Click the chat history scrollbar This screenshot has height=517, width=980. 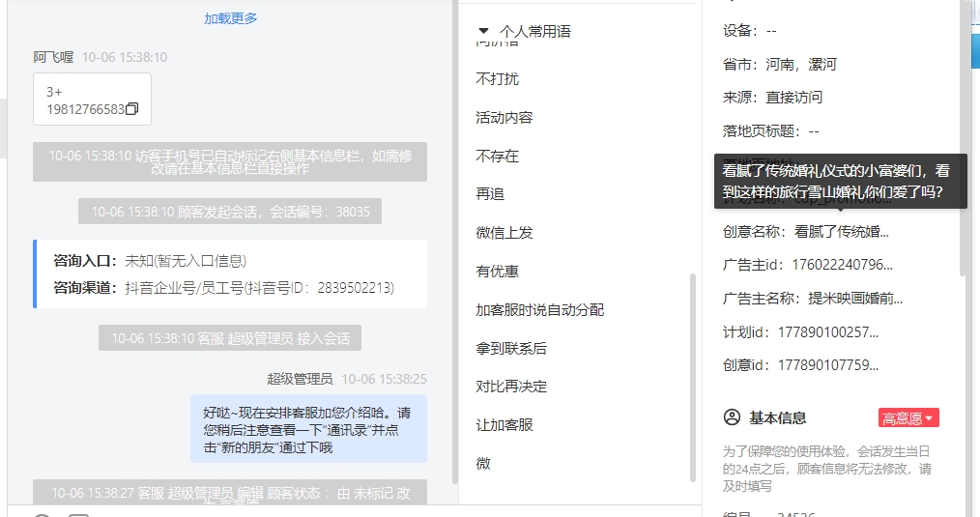[455, 242]
